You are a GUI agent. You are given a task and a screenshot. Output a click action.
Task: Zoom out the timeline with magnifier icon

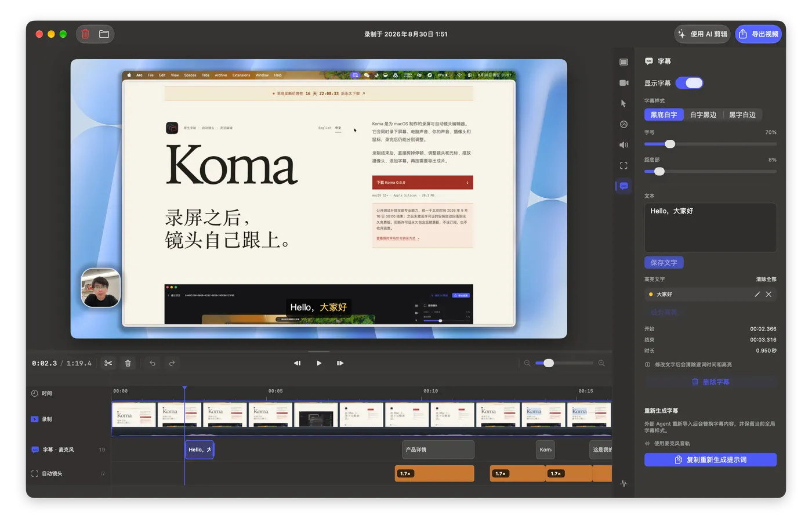[x=527, y=363]
